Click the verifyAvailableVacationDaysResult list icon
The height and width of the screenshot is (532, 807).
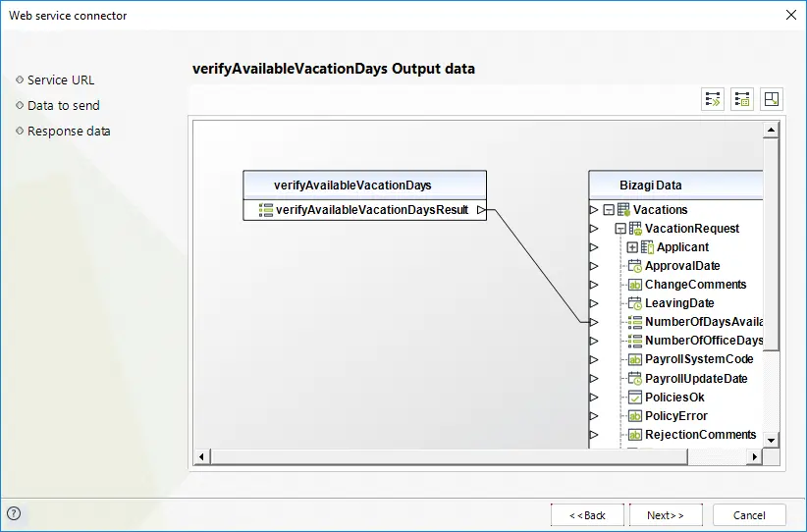point(266,210)
